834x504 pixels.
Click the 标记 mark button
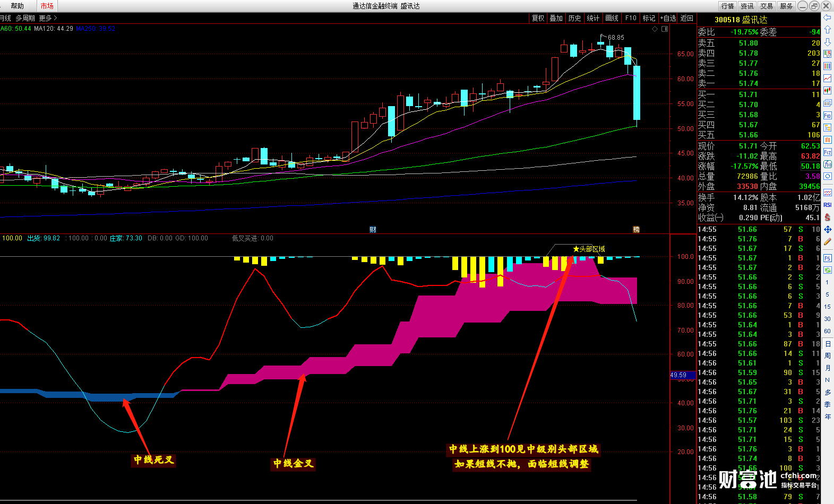point(649,18)
